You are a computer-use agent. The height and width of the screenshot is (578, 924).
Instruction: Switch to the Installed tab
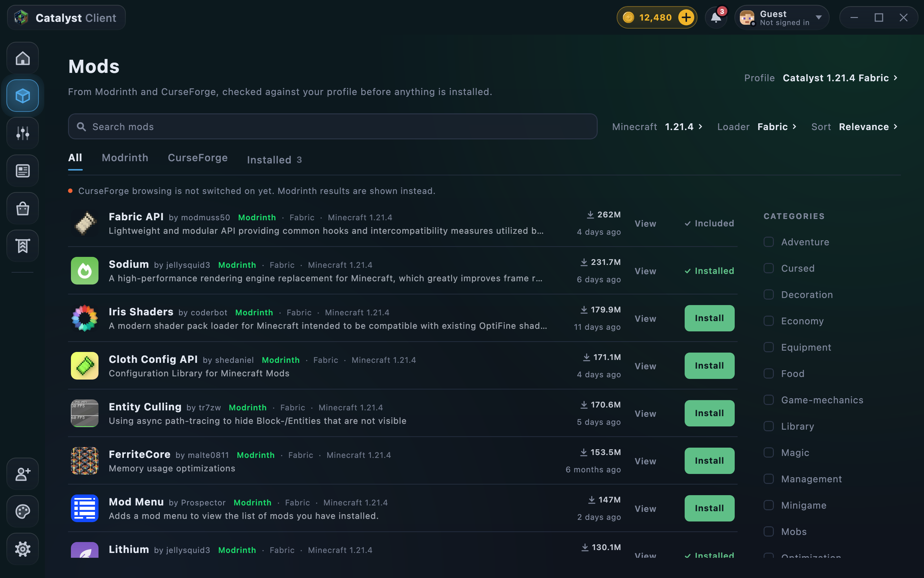click(275, 160)
